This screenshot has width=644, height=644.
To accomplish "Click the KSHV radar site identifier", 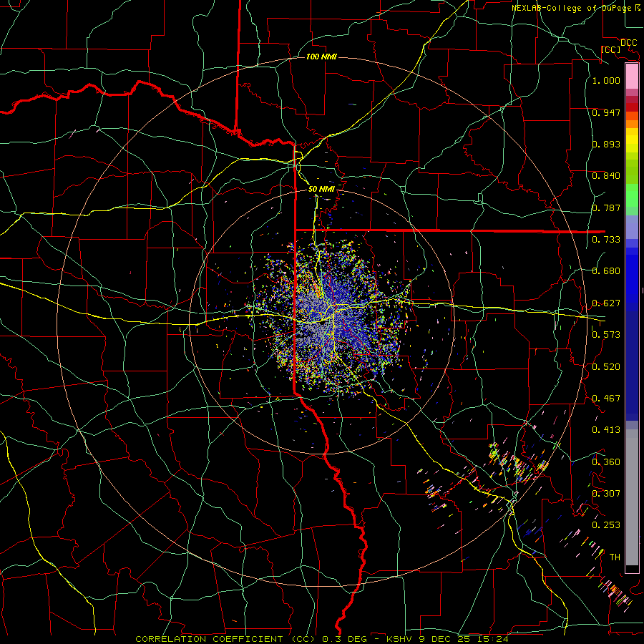I will tap(401, 639).
